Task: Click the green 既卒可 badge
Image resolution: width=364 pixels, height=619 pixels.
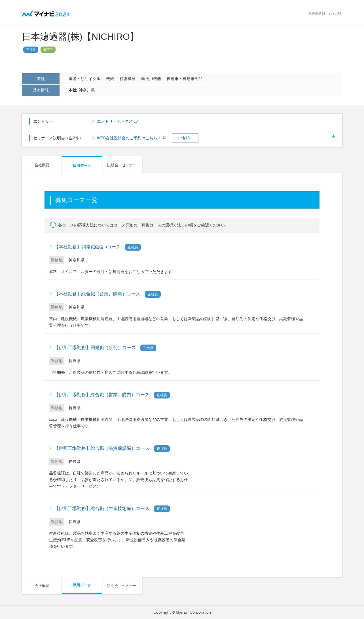Action: click(x=48, y=50)
